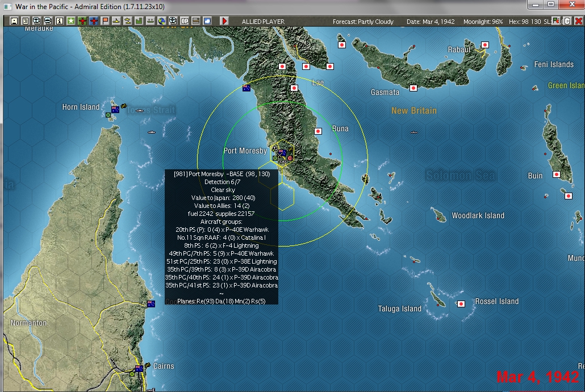Click the Port Moresby map label
Viewport: 585px width, 392px height.
tap(245, 151)
